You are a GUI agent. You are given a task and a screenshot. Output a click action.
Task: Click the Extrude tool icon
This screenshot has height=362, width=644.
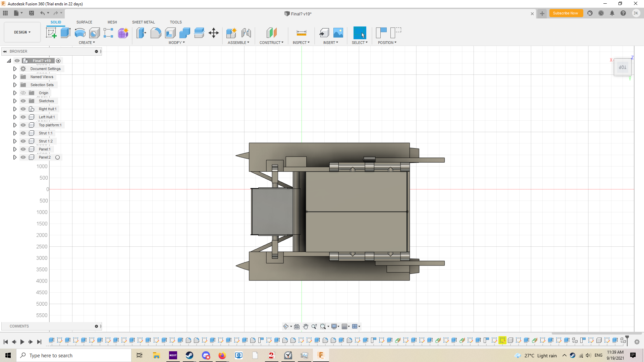point(65,33)
